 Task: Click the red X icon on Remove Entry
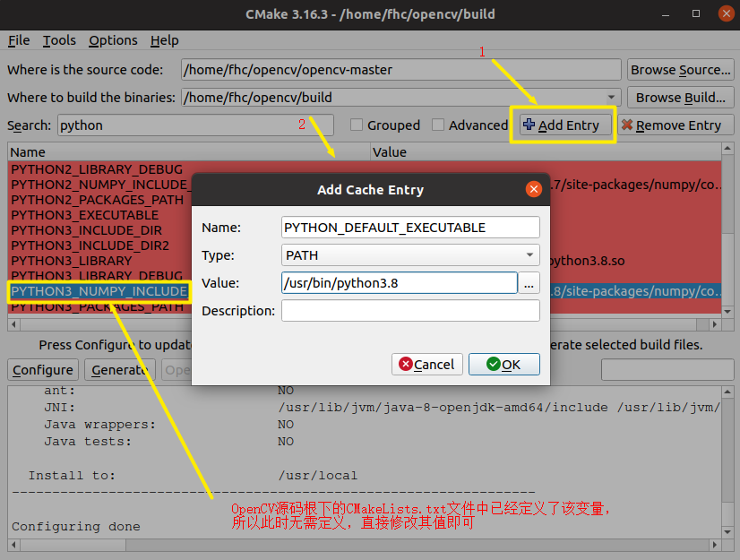[629, 125]
